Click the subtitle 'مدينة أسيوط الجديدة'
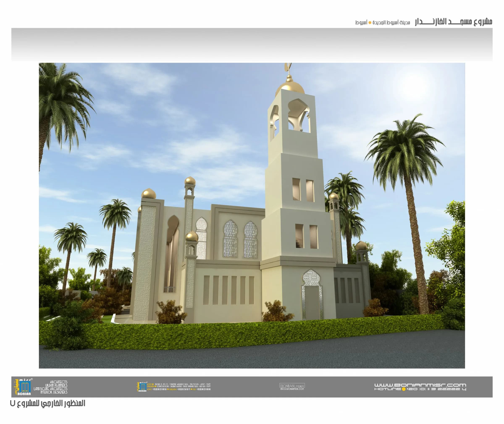 point(391,23)
